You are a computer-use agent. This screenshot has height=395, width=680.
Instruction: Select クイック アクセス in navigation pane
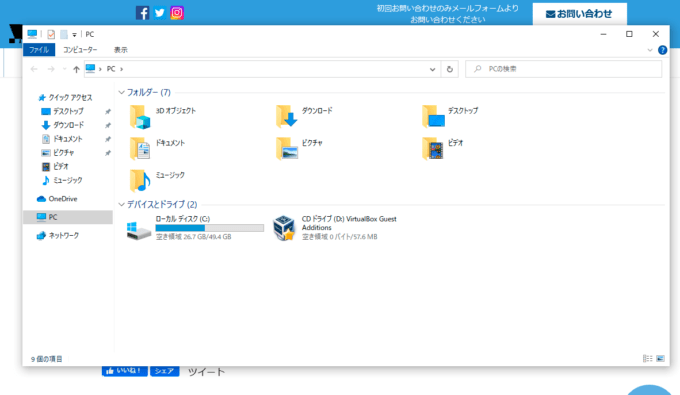coord(65,98)
